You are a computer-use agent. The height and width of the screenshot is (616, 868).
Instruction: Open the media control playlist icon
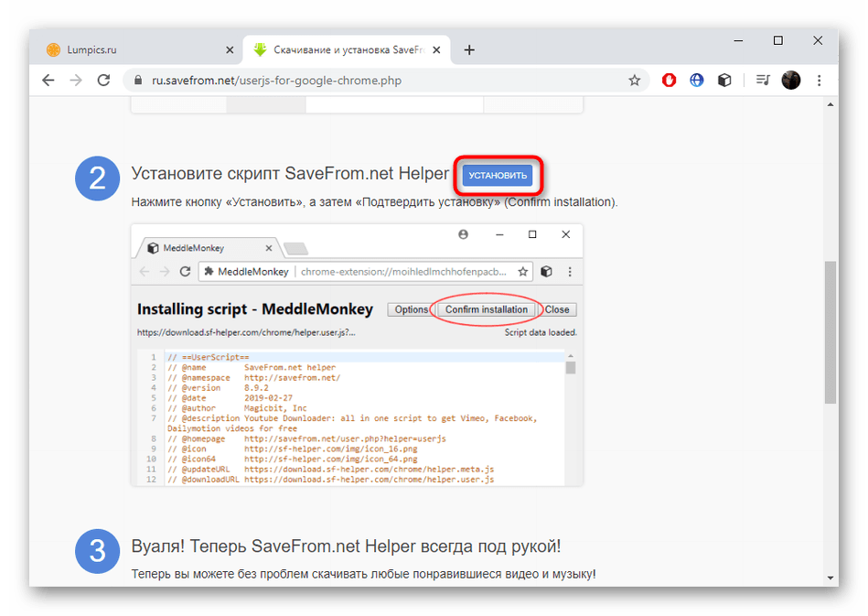763,81
